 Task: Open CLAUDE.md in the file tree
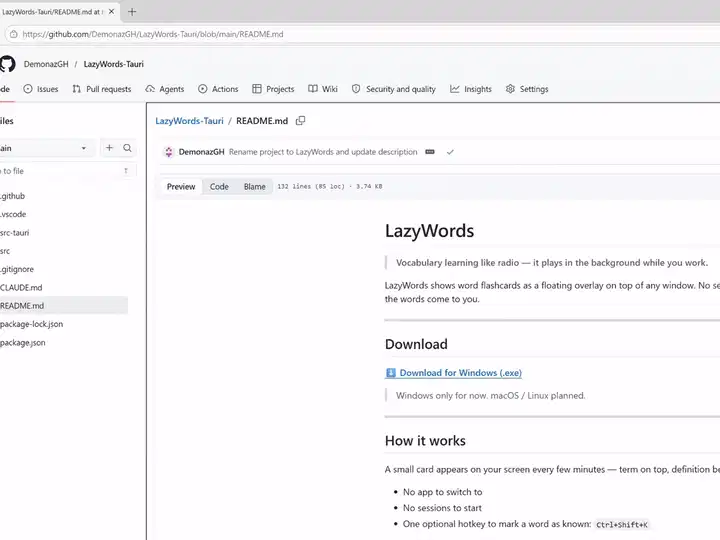[x=21, y=287]
